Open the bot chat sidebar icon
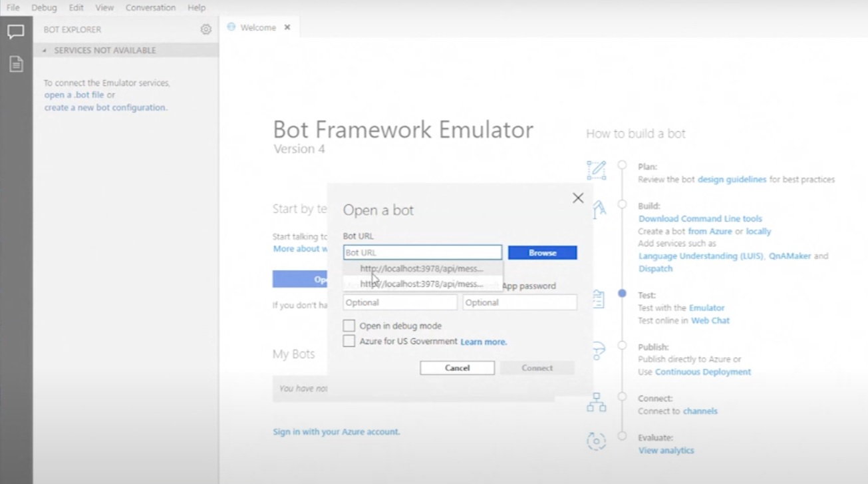The image size is (868, 484). coord(16,32)
